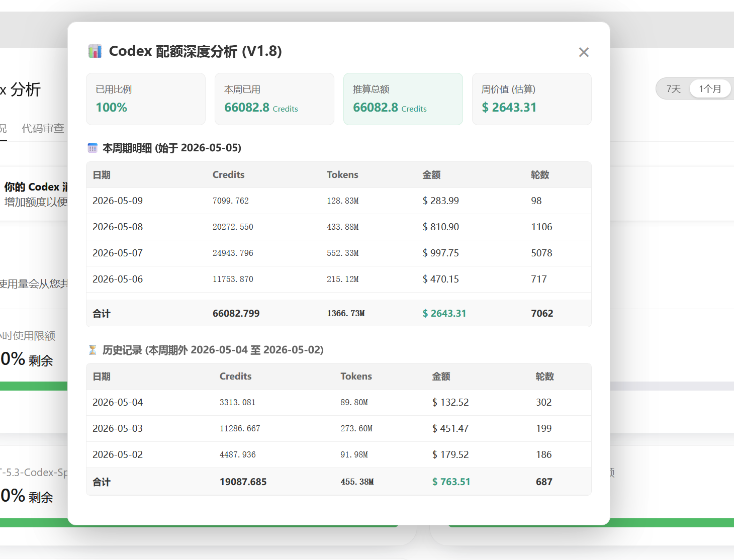
Task: Click the 推算总额 highlighted card
Action: click(x=403, y=99)
